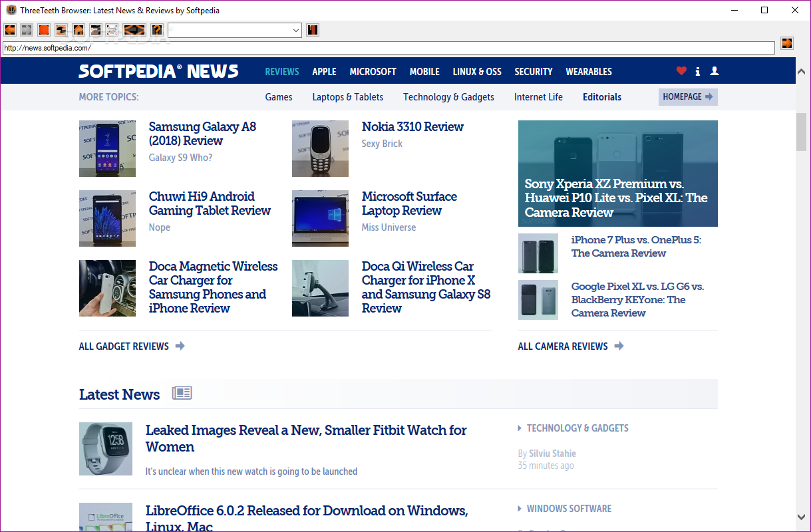Click the HOMEPAGE button

coord(688,97)
